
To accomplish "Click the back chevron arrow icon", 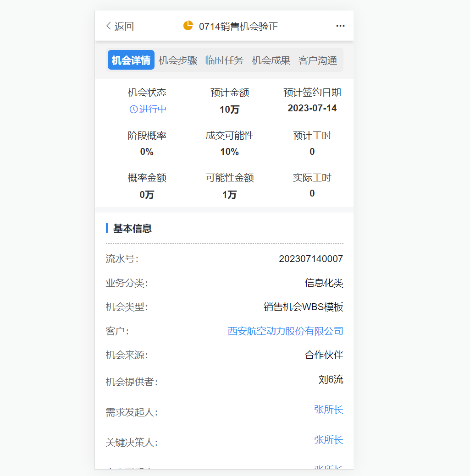I will pyautogui.click(x=109, y=26).
